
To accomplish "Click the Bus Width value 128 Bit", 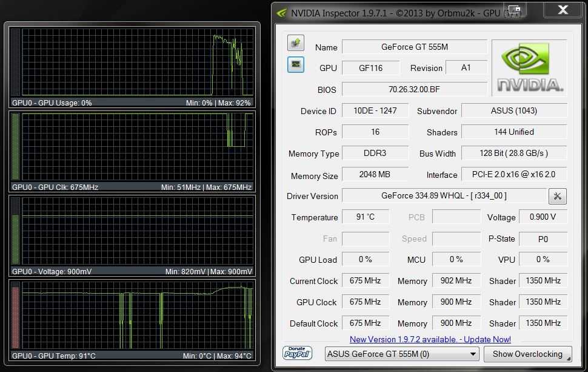I will 514,153.
